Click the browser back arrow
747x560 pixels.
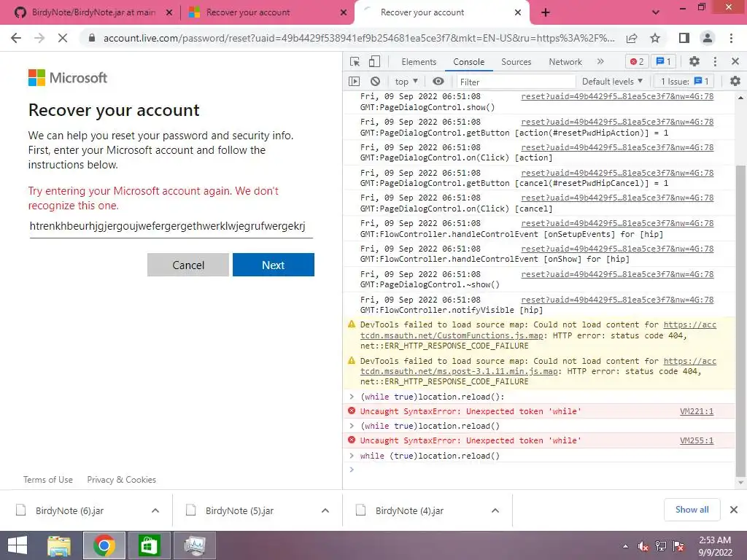tap(16, 38)
